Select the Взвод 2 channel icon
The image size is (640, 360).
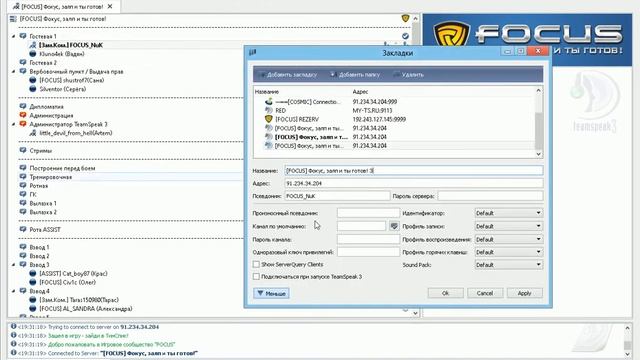click(x=23, y=256)
